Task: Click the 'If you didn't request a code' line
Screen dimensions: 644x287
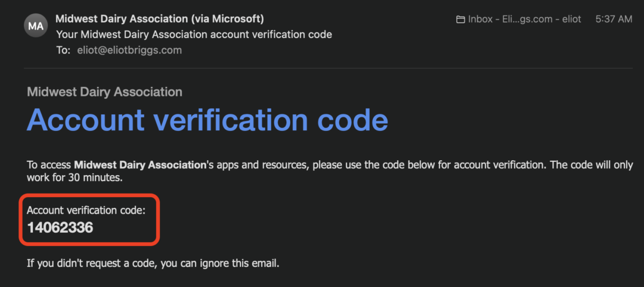Action: 153,263
